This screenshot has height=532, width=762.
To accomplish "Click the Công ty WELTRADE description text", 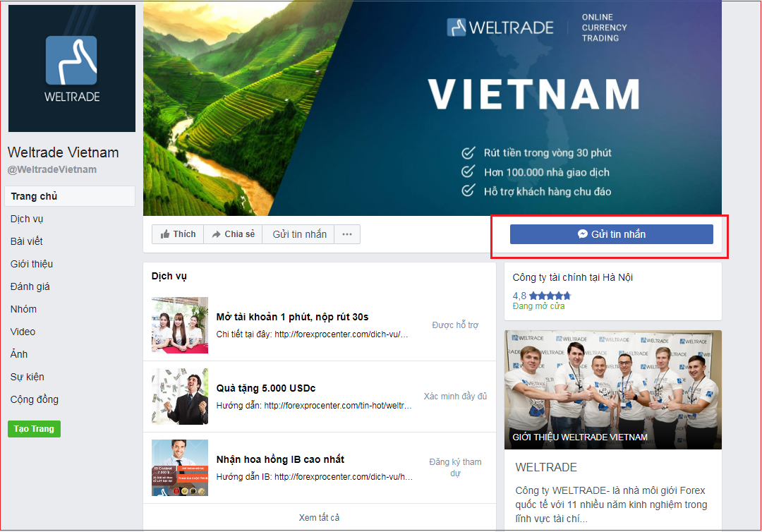I will 611,504.
